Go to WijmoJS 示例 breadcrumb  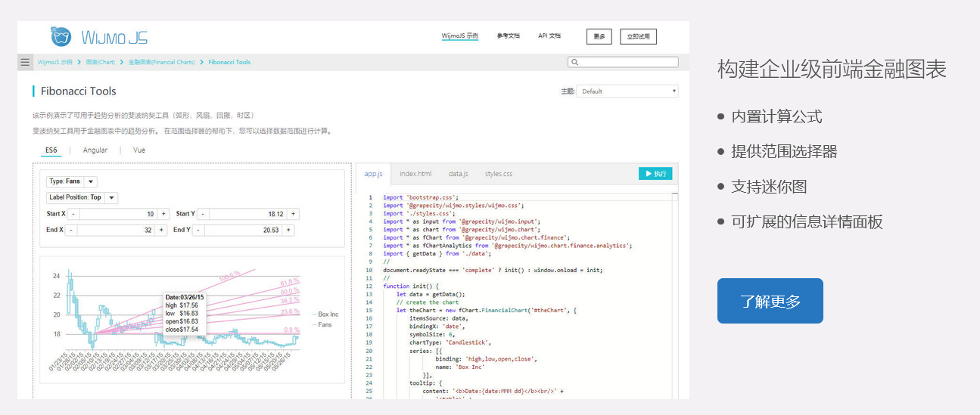pos(55,62)
